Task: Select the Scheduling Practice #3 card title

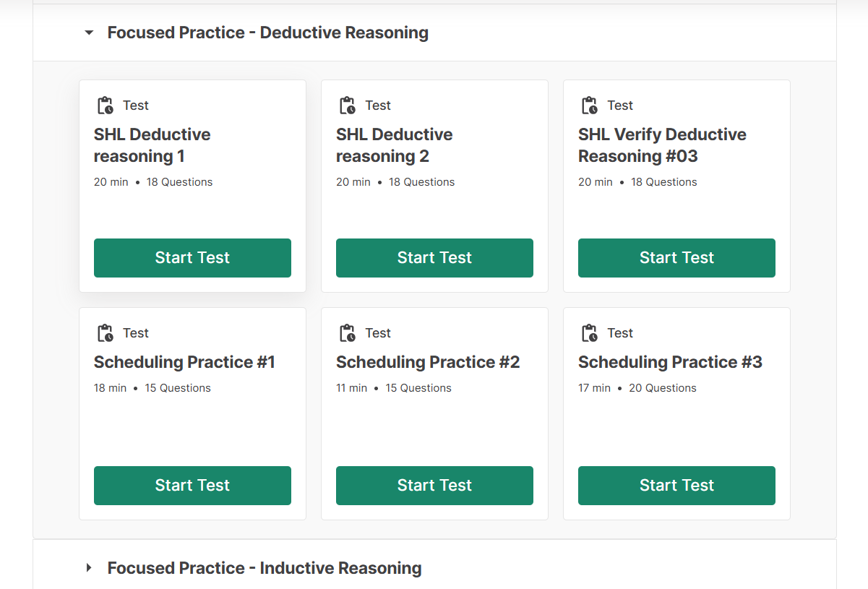Action: [670, 362]
